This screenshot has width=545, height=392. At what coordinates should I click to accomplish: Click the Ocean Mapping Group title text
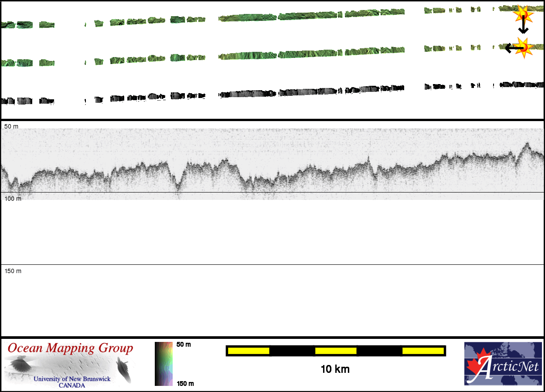[70, 348]
